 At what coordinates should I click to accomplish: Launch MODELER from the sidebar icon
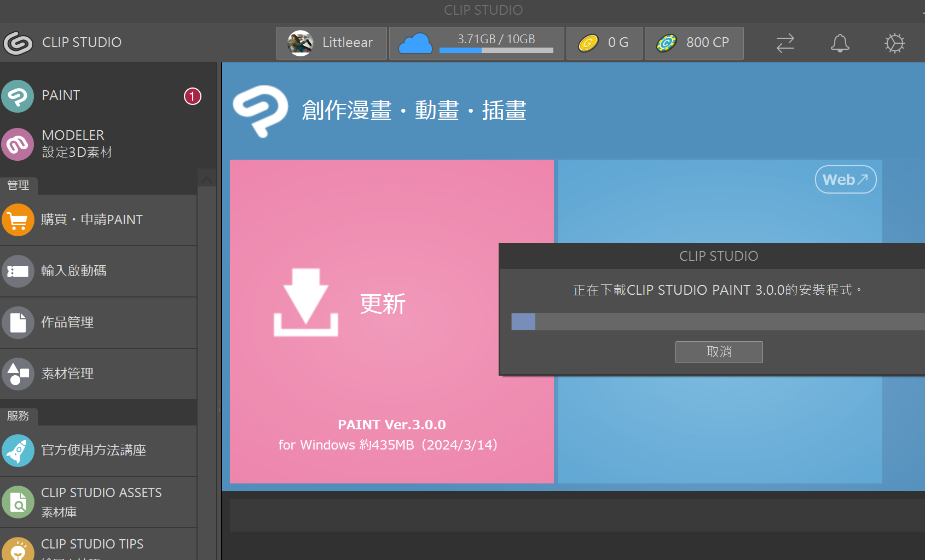click(18, 144)
